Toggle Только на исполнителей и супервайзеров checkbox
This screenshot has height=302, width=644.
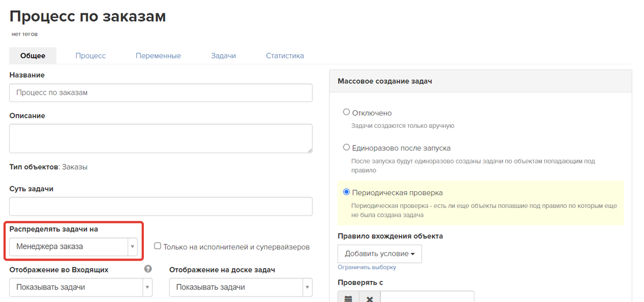pyautogui.click(x=158, y=246)
